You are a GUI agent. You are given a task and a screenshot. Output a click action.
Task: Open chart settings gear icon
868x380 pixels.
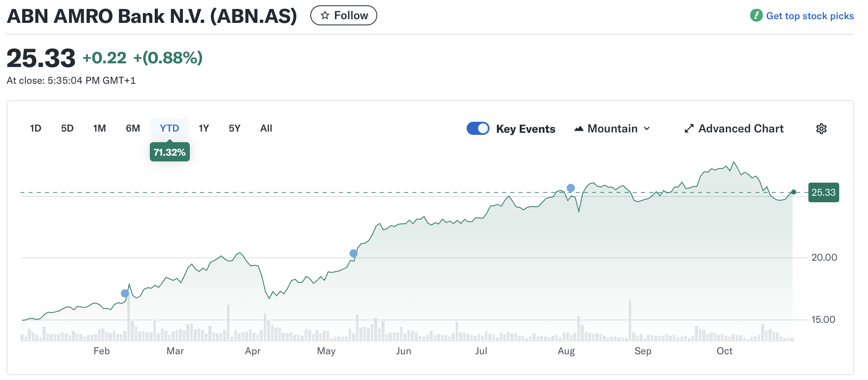click(x=821, y=129)
